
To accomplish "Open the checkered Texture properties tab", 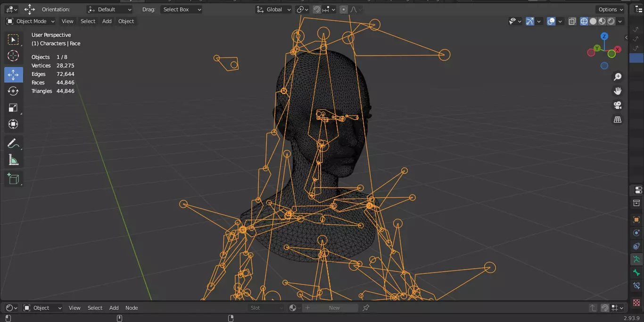I will [636, 302].
